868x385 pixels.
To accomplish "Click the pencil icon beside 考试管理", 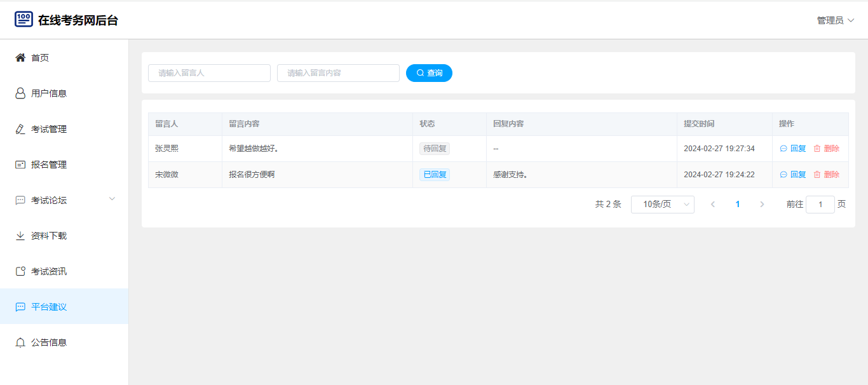I will pos(20,129).
